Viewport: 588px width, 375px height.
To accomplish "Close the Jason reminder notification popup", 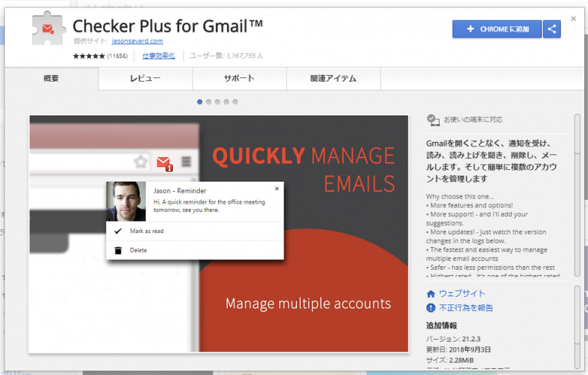I will coord(277,189).
